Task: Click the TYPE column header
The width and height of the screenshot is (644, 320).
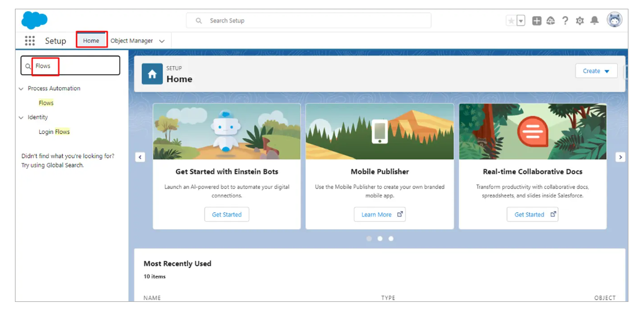Action: pos(388,298)
